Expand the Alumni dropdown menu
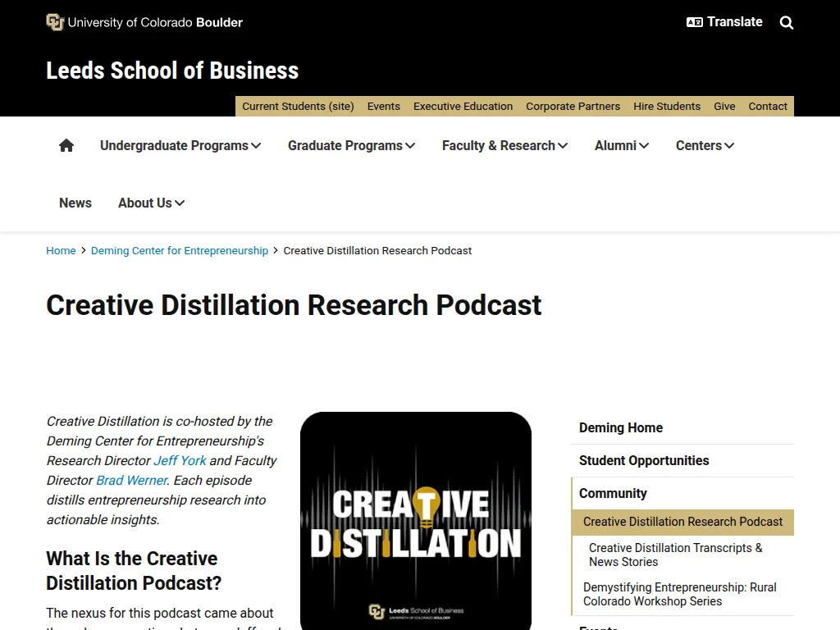840x630 pixels. 622,146
